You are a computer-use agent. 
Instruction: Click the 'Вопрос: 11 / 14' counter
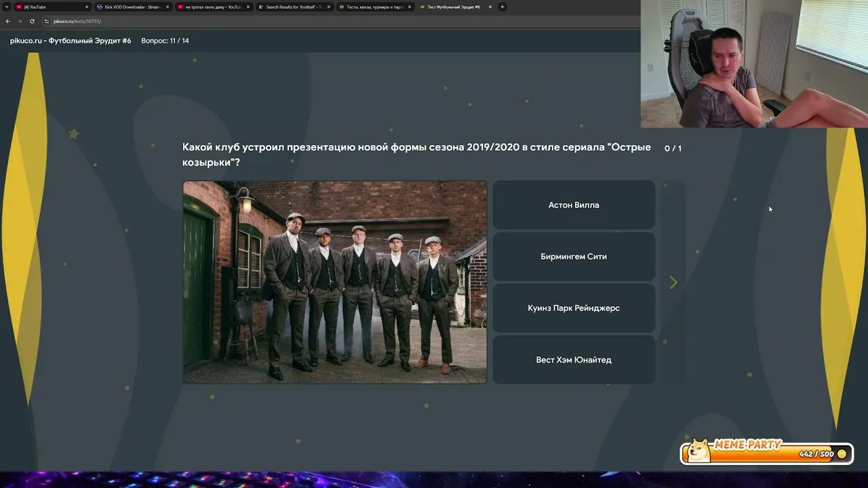pos(165,41)
